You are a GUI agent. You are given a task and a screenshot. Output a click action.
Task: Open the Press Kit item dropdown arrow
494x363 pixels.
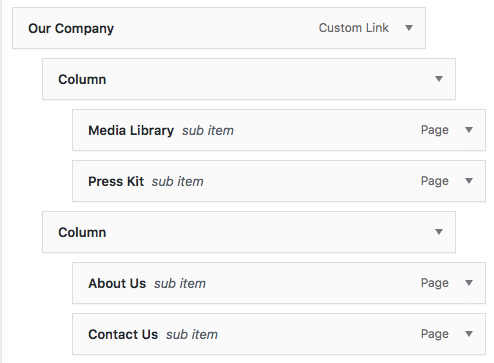pyautogui.click(x=469, y=181)
